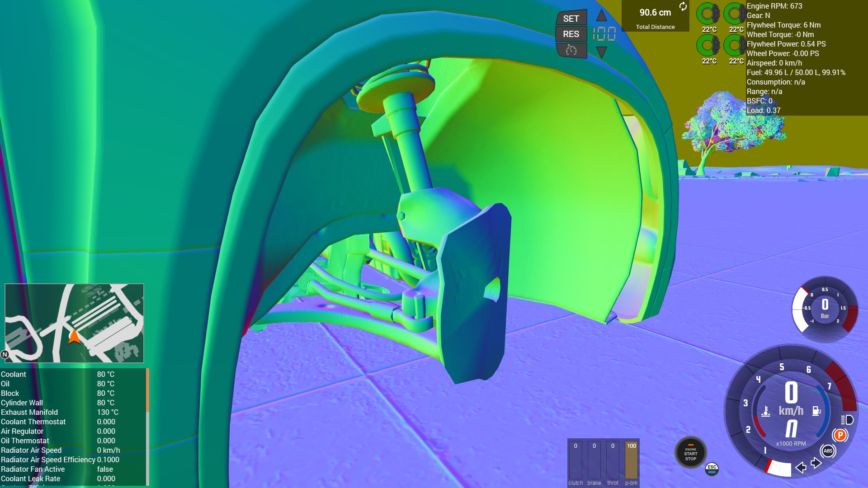Click the orange parking brake indicator

click(x=840, y=435)
